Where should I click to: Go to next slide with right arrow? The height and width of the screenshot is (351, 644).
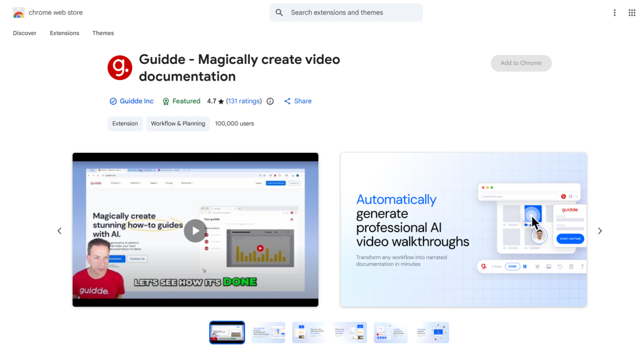tap(600, 231)
